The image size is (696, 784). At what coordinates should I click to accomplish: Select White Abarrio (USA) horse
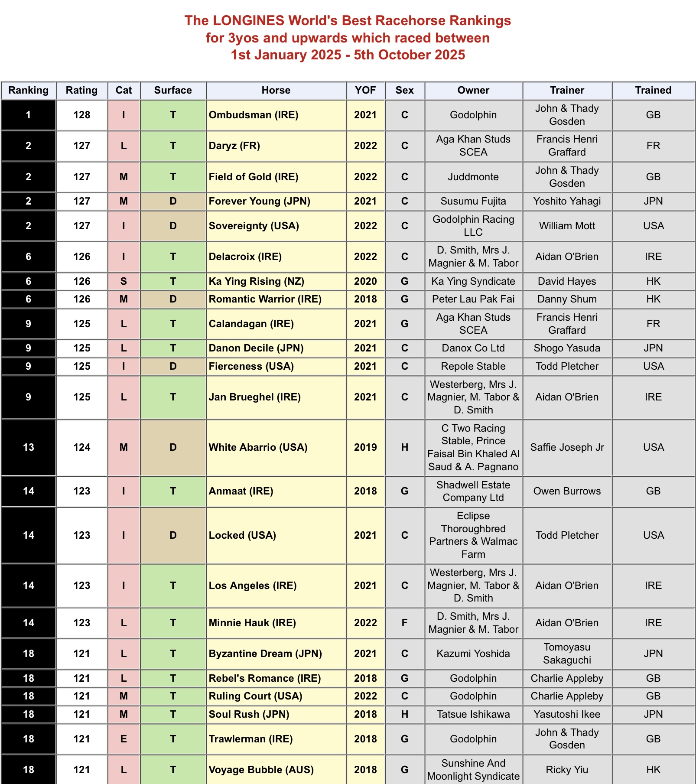258,447
